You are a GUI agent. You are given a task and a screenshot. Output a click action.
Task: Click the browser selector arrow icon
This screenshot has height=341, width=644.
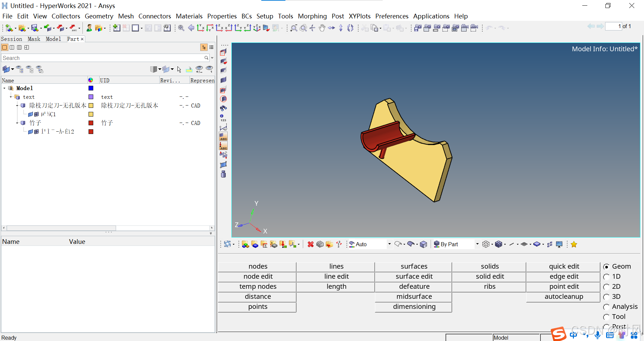coord(179,69)
